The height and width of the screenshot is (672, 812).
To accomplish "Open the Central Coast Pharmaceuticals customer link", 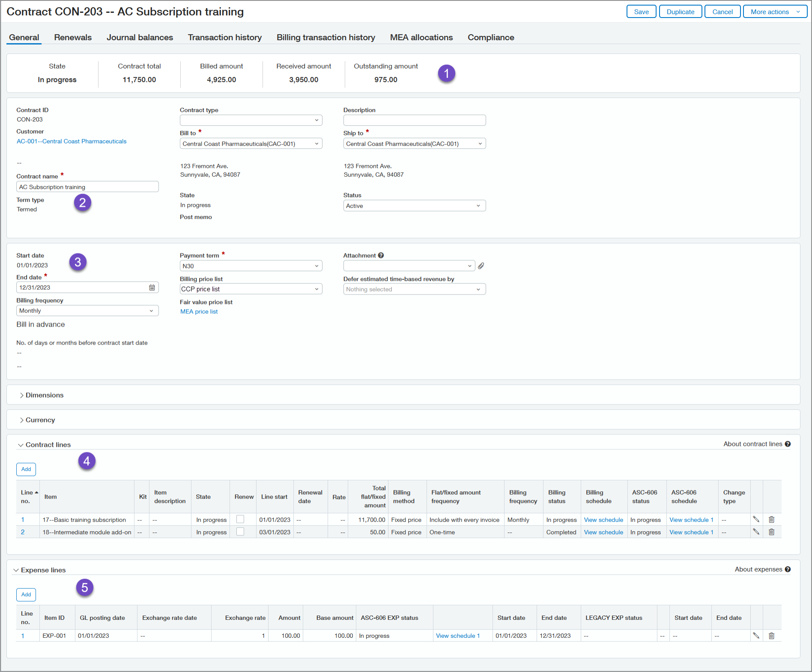I will point(72,141).
